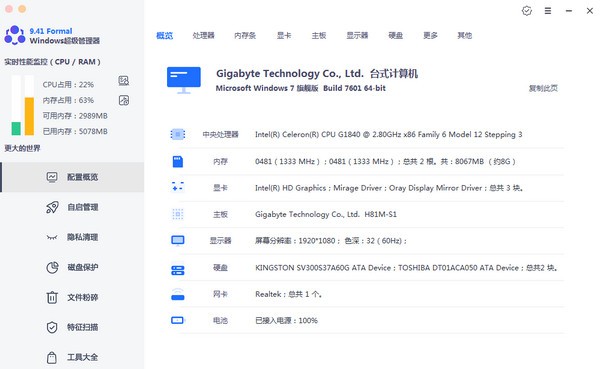The height and width of the screenshot is (369, 600).
Task: Close the application window
Action: click(x=590, y=11)
